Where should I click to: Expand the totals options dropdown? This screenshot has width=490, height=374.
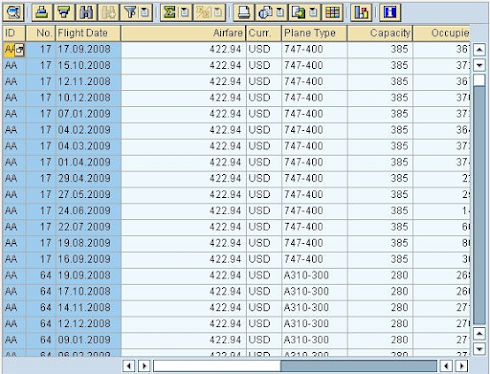click(x=185, y=13)
